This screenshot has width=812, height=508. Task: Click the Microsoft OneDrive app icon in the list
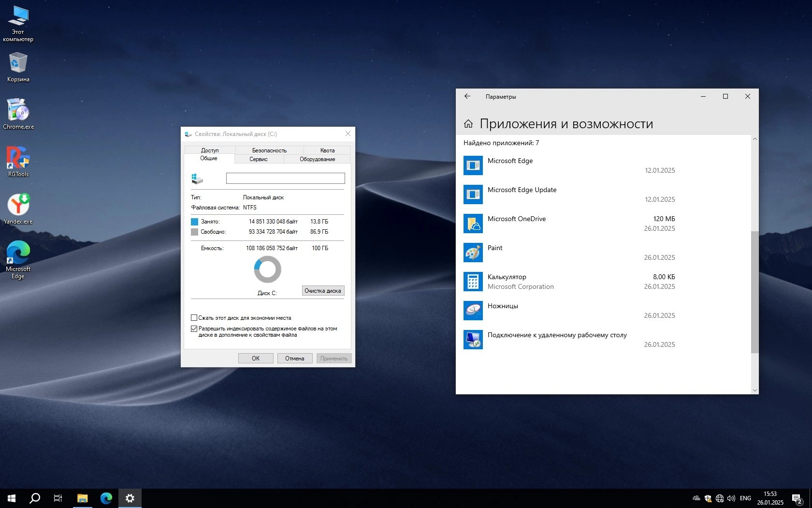click(473, 224)
